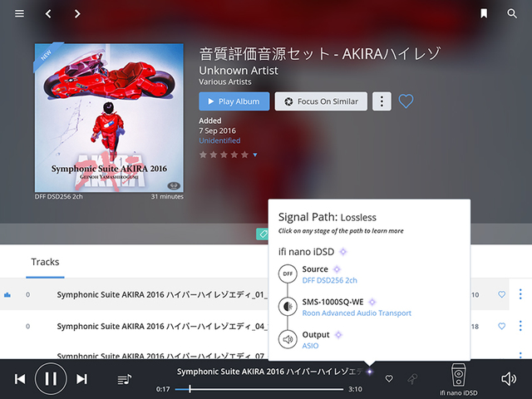Open the volume control speaker icon
532x399 pixels.
509,379
